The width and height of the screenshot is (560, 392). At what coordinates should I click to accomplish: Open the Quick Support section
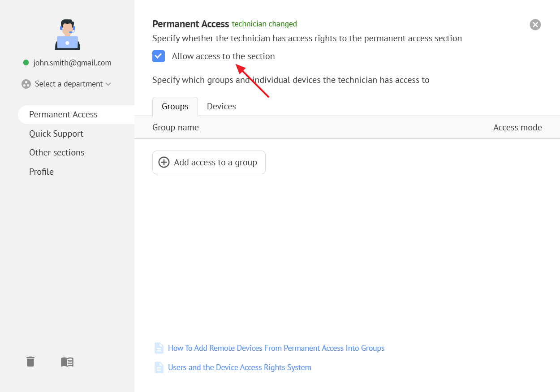[56, 134]
